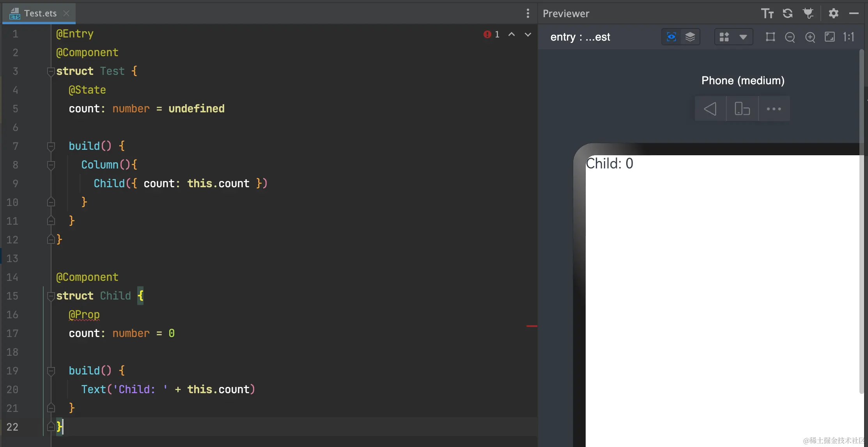The width and height of the screenshot is (868, 447).
Task: Refresh the Previewer with the reload icon
Action: tap(788, 14)
